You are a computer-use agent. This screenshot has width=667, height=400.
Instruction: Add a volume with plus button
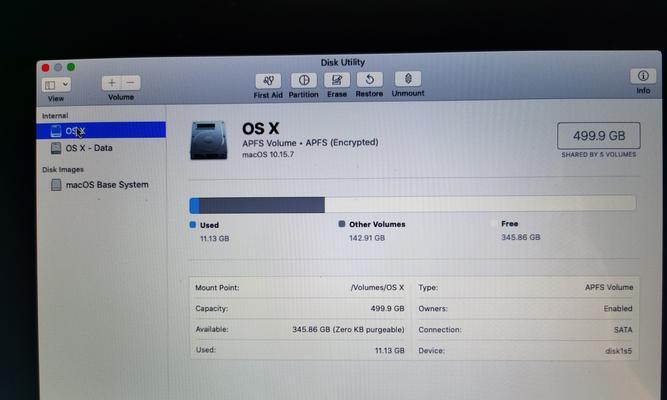click(x=111, y=83)
